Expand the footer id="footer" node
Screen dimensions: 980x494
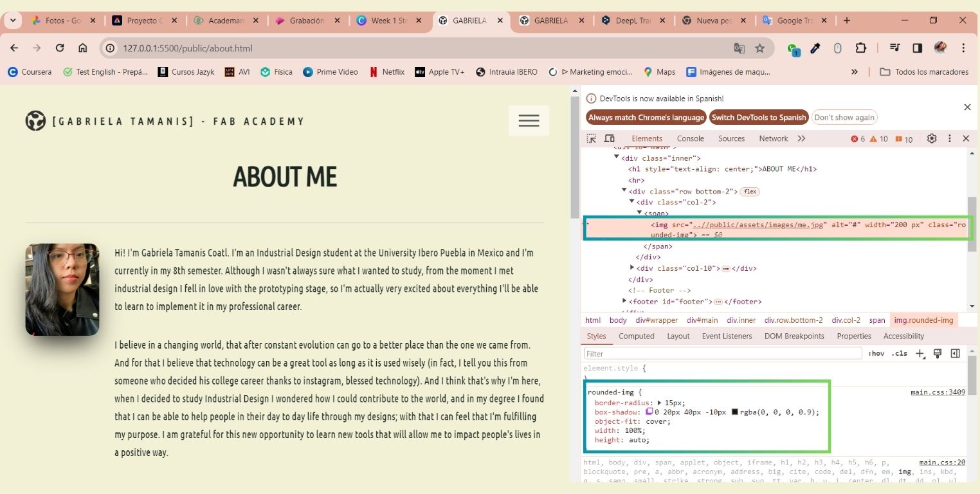coord(624,301)
